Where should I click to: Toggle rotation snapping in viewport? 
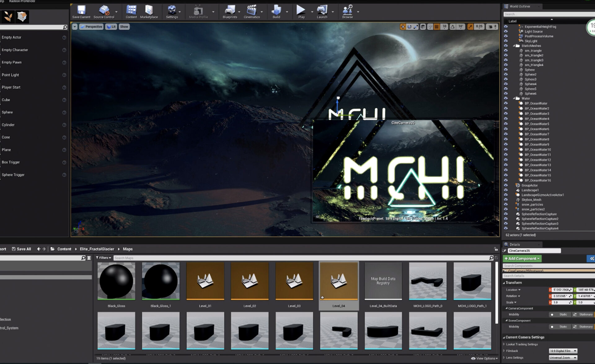click(x=452, y=27)
